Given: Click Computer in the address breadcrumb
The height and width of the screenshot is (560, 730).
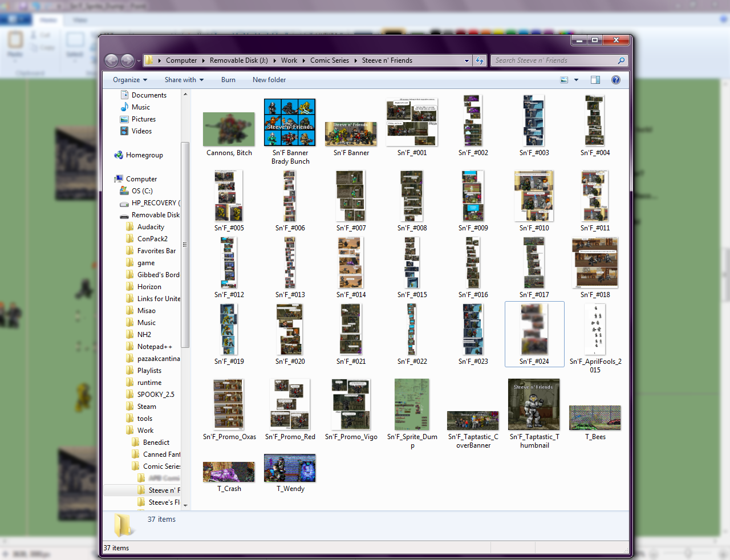Looking at the screenshot, I should tap(181, 60).
